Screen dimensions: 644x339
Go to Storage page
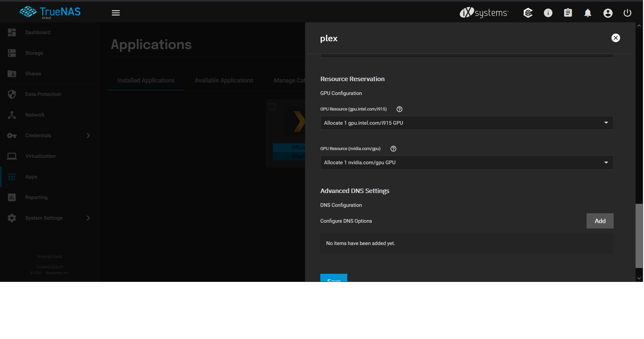tap(34, 53)
